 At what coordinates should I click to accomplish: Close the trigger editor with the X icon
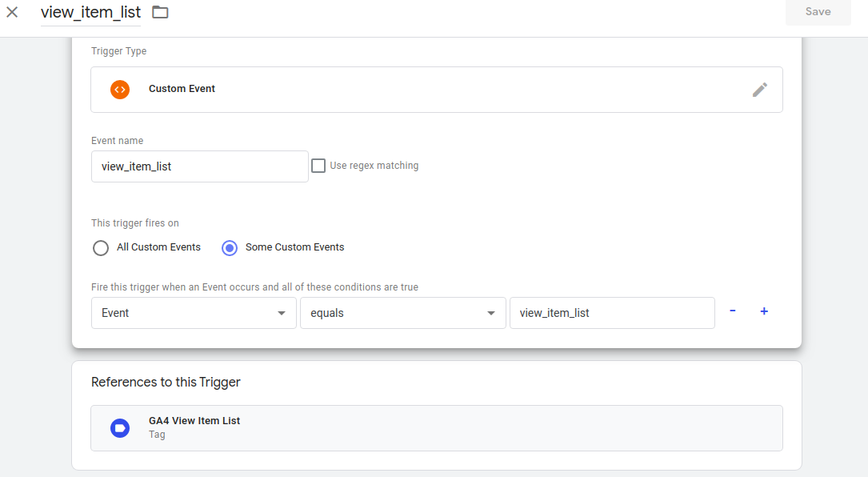point(13,12)
